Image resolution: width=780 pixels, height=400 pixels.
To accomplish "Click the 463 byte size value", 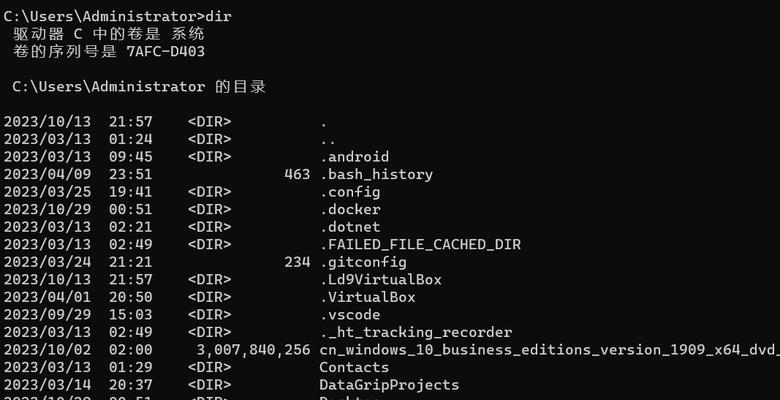I will click(297, 175).
